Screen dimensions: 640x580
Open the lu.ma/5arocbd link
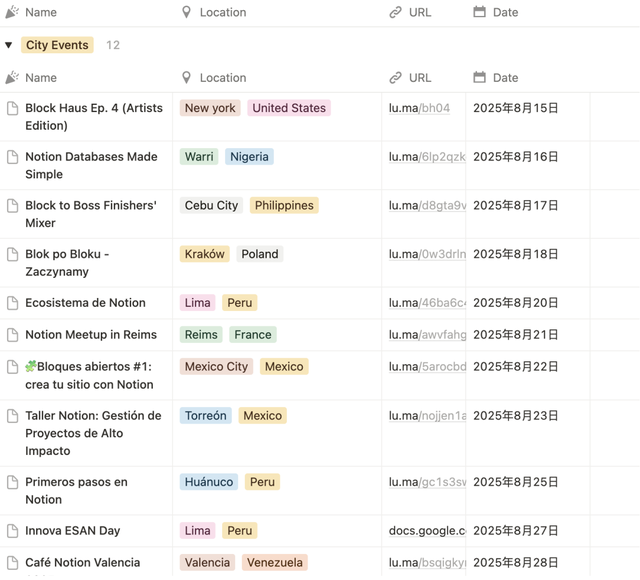[x=427, y=367]
